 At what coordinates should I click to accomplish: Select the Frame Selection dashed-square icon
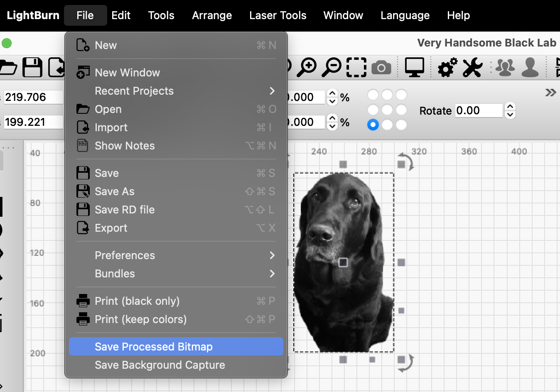pos(356,67)
